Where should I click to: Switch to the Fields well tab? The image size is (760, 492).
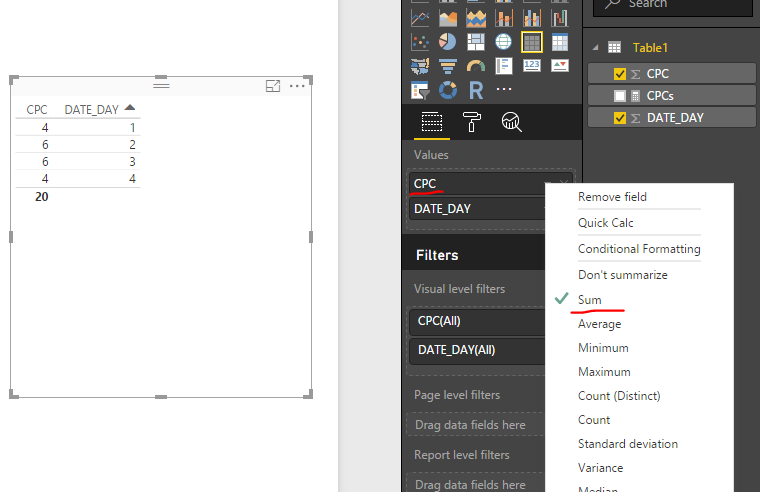(x=432, y=122)
